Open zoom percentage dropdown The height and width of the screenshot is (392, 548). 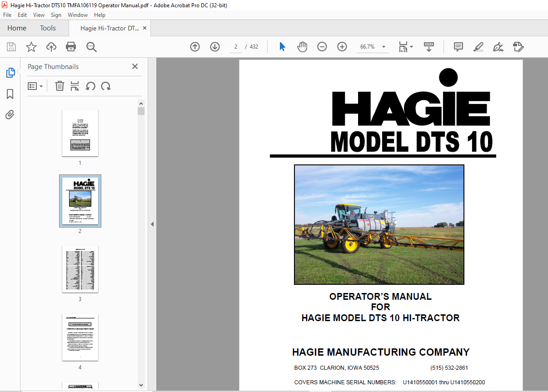[384, 47]
